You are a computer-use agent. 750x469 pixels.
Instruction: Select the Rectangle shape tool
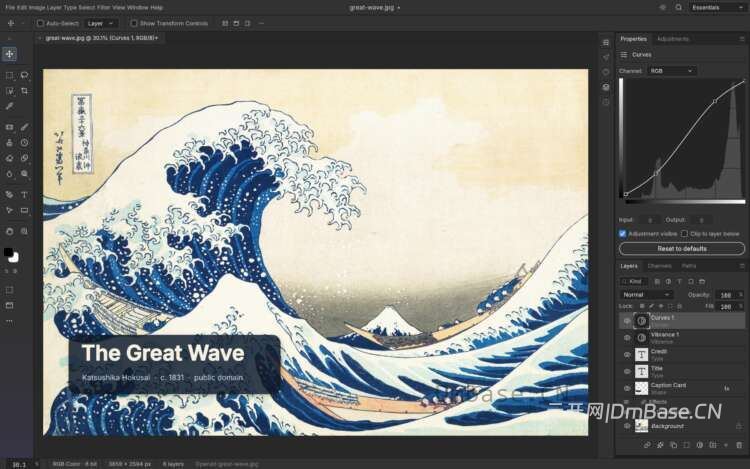coord(24,210)
